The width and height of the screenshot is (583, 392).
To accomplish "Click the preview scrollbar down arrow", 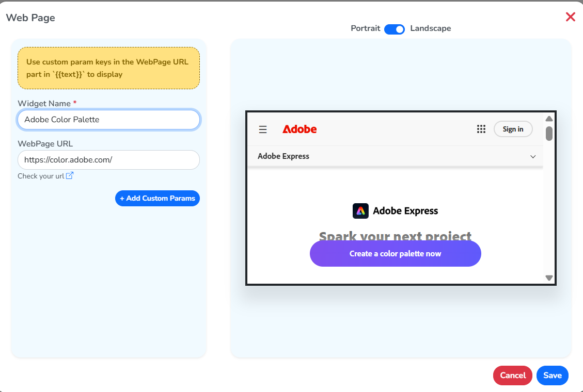I will click(x=549, y=277).
